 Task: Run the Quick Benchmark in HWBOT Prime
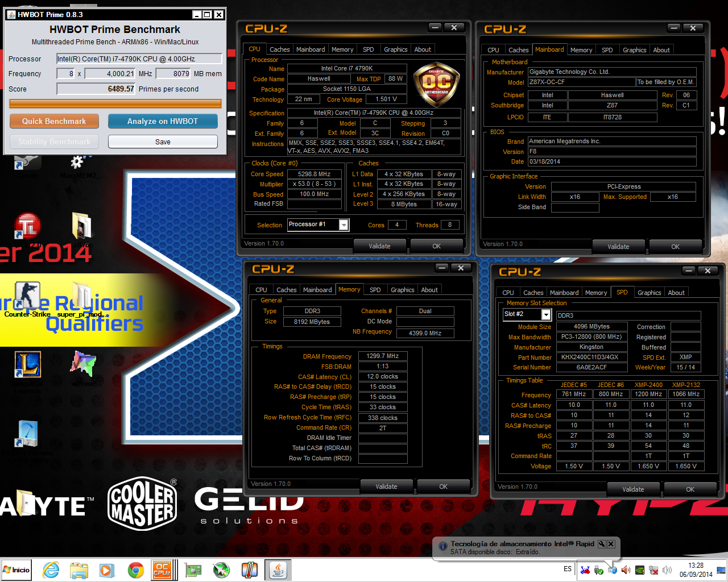54,121
